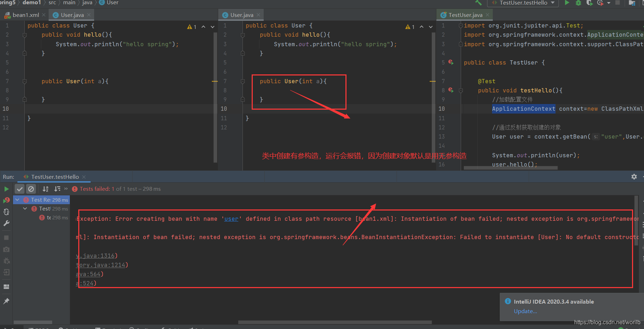The image size is (644, 329).
Task: Click main folder in navigation breadcrumb
Action: pos(69,2)
